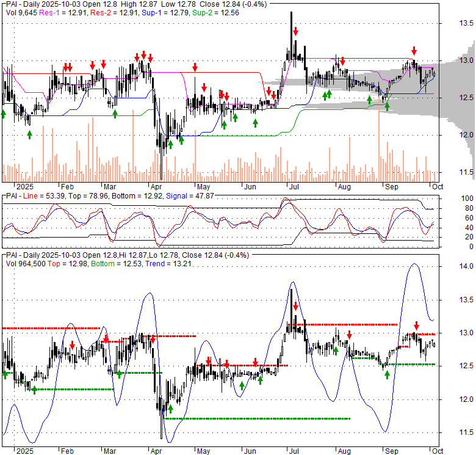This screenshot has height=455, width=476.
Task: Click the 100 level on the indicator axis
Action: tap(467, 198)
